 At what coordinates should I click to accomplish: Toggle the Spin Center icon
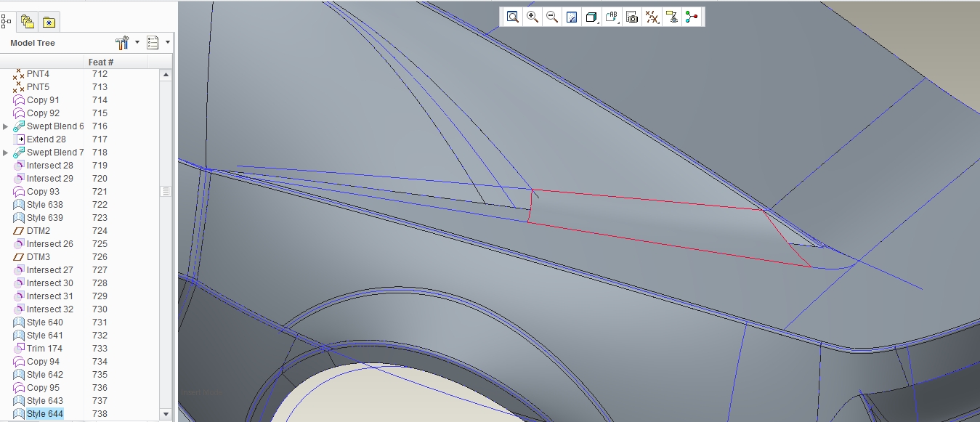click(x=692, y=17)
